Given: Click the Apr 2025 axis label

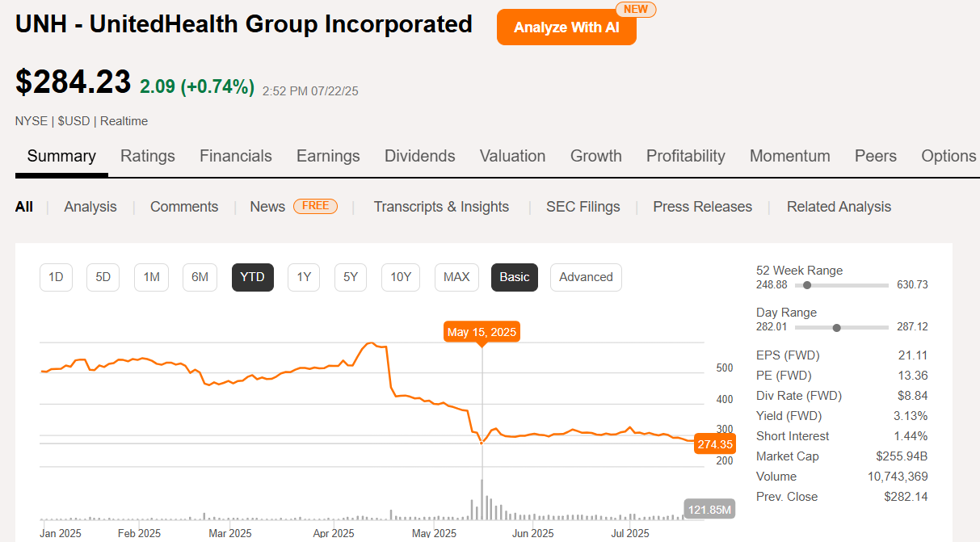Looking at the screenshot, I should (x=334, y=533).
